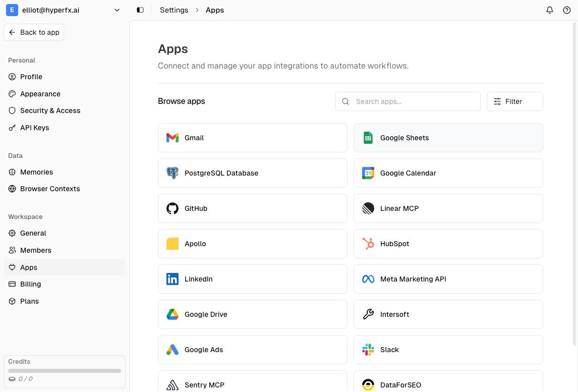Click the elliot@hyperfx.ai account label

point(50,10)
